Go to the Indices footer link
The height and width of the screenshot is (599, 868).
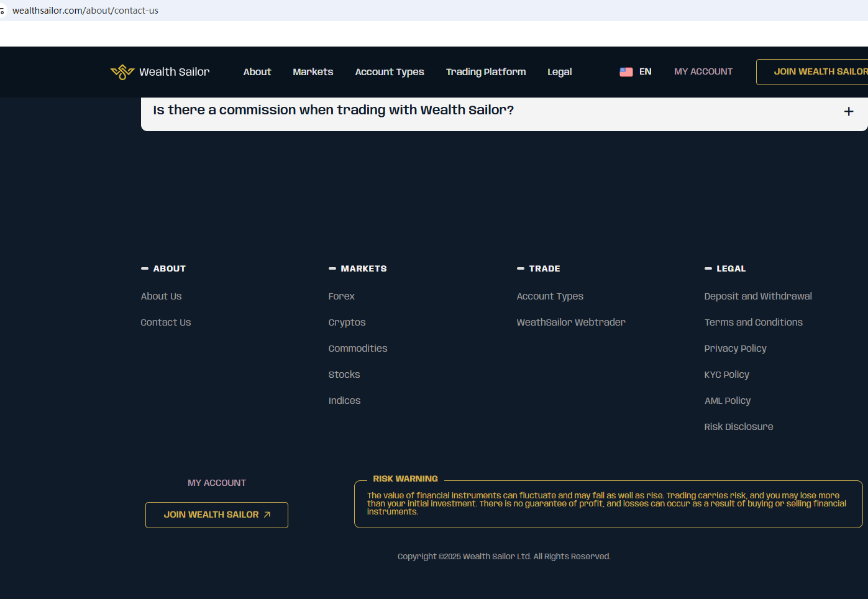pyautogui.click(x=345, y=401)
